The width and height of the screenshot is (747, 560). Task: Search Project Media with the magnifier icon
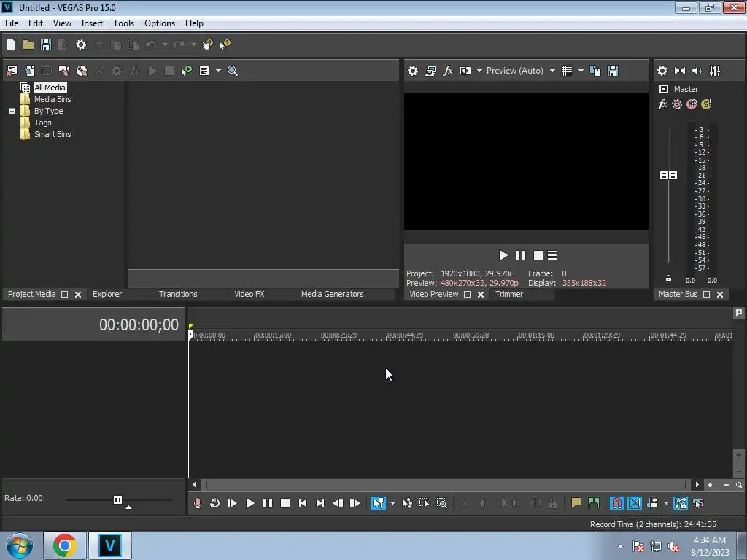pos(233,71)
